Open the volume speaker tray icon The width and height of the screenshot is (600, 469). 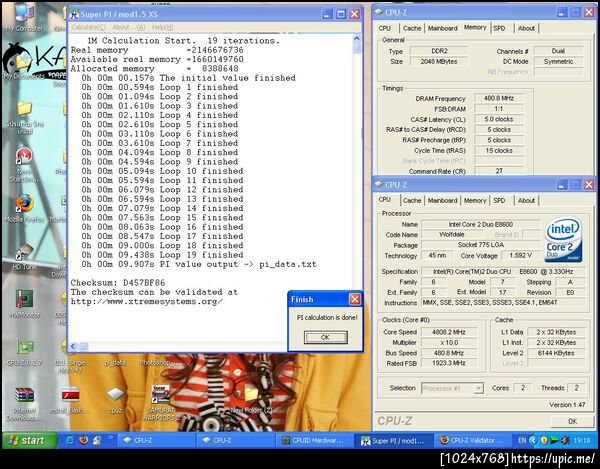(565, 441)
